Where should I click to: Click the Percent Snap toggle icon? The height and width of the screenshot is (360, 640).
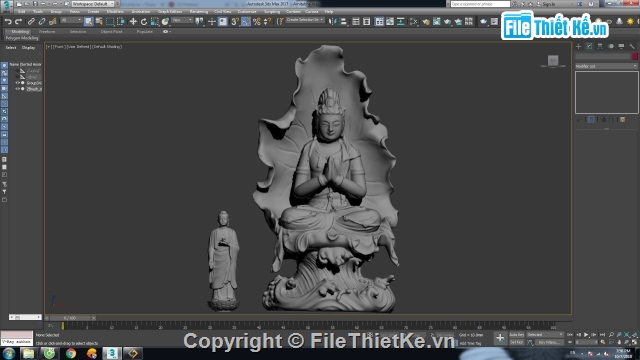click(x=256, y=22)
